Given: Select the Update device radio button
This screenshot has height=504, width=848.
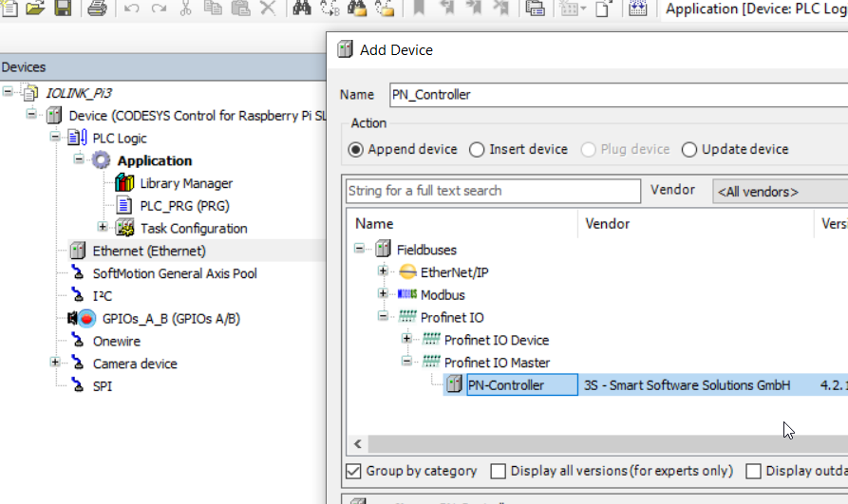Looking at the screenshot, I should pyautogui.click(x=689, y=149).
